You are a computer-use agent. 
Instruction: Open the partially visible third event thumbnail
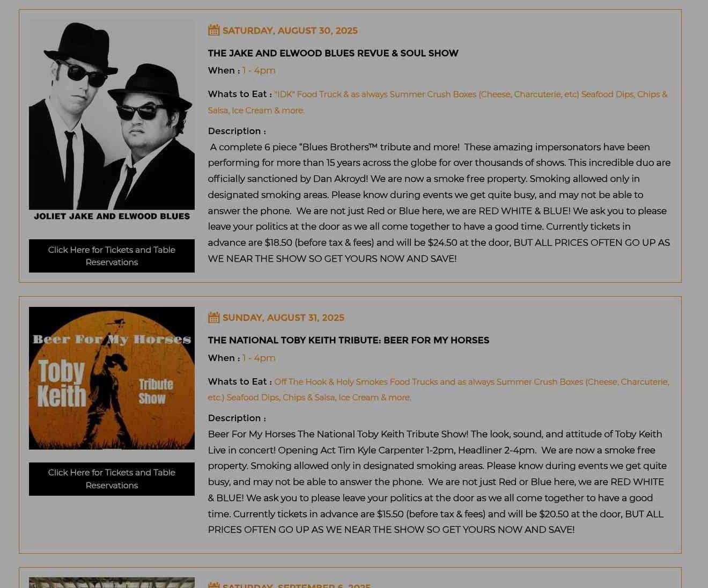[112, 583]
